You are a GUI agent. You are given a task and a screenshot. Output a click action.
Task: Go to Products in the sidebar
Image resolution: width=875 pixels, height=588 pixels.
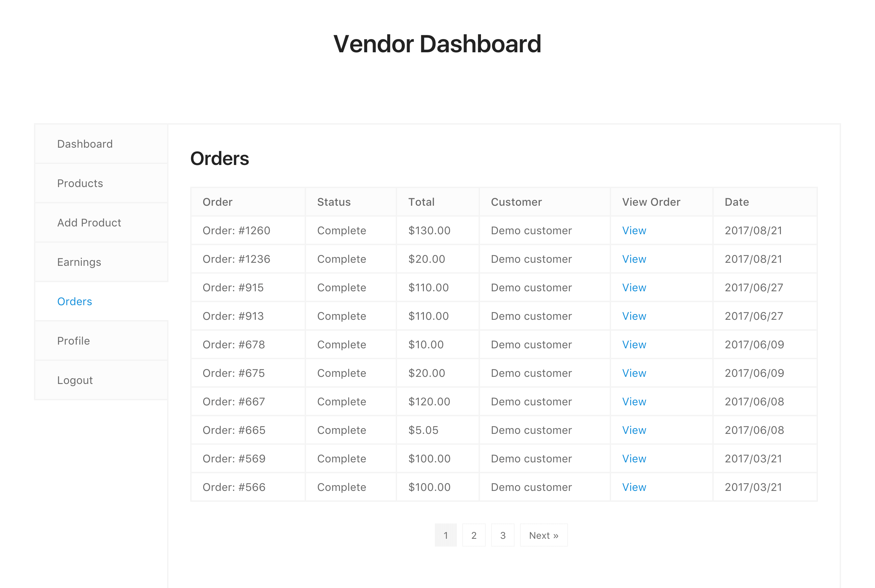click(x=80, y=183)
